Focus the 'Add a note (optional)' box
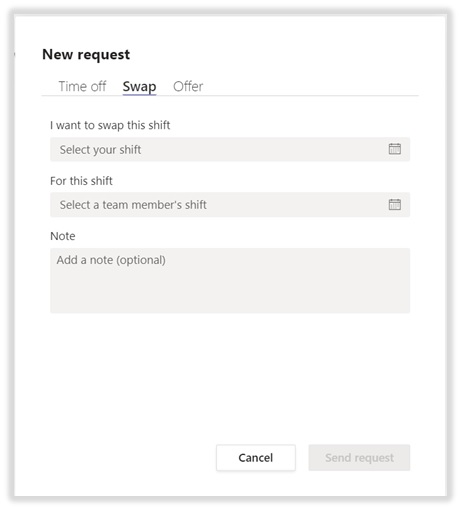Viewport: 461px width, 510px height. [230, 280]
